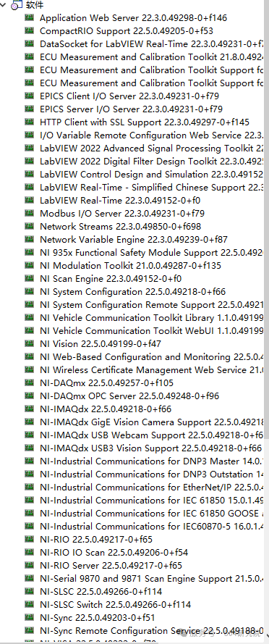The image size is (269, 644).
Task: Select NI-Industrial Communications for DNP3 Master
Action: [152, 461]
